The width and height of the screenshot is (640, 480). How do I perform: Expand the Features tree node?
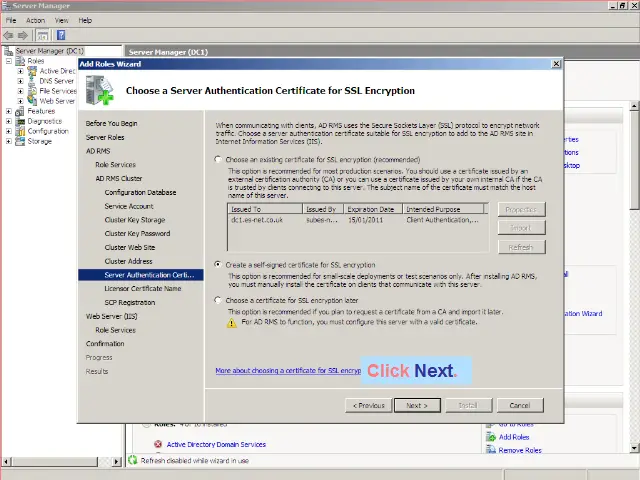(x=9, y=111)
